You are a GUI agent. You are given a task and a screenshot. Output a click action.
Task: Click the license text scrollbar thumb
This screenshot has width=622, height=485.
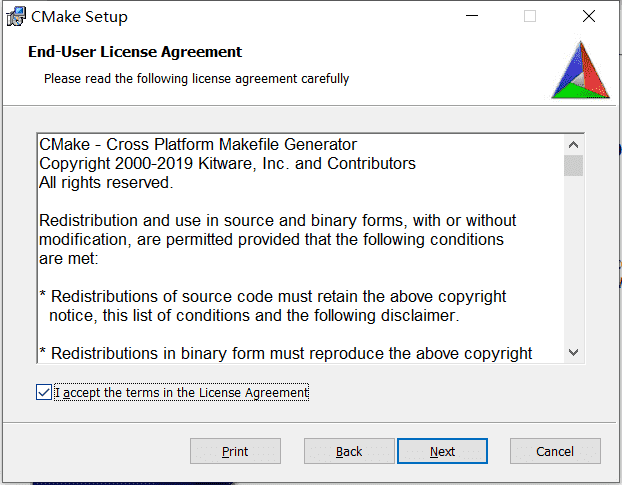point(573,165)
